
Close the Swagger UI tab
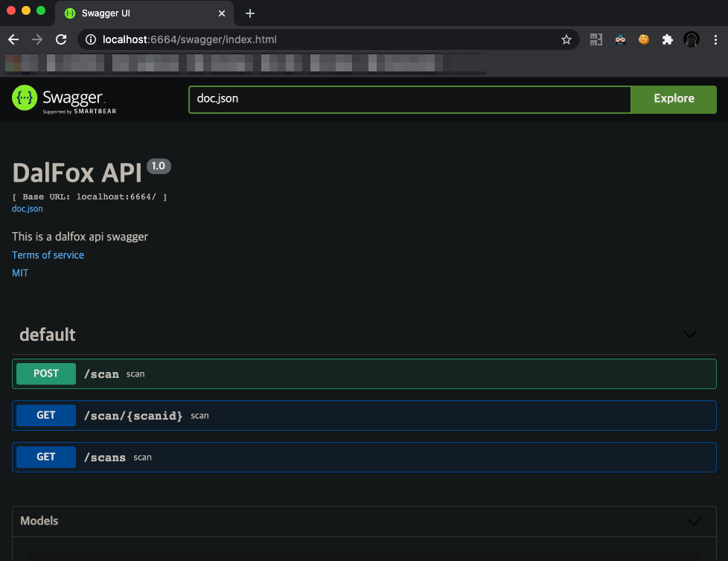click(222, 13)
